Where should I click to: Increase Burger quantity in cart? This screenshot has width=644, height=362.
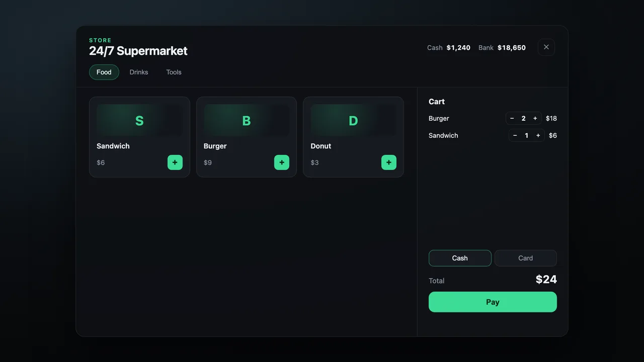535,118
